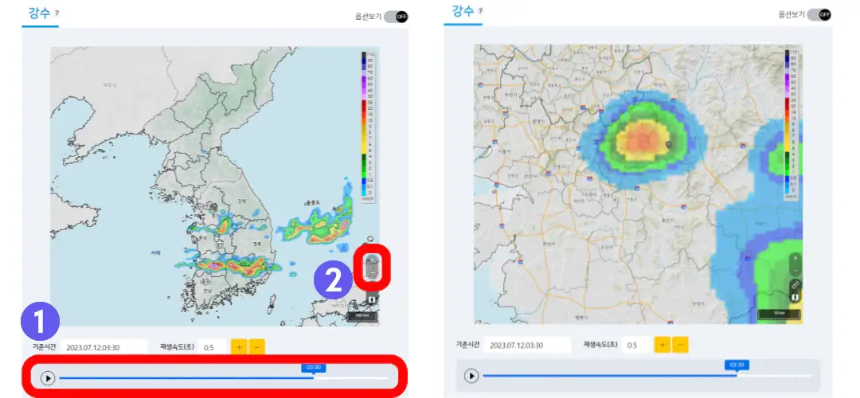This screenshot has height=398, width=860.
Task: Open the ? help icon beside left 강수 tab
Action: pyautogui.click(x=57, y=13)
